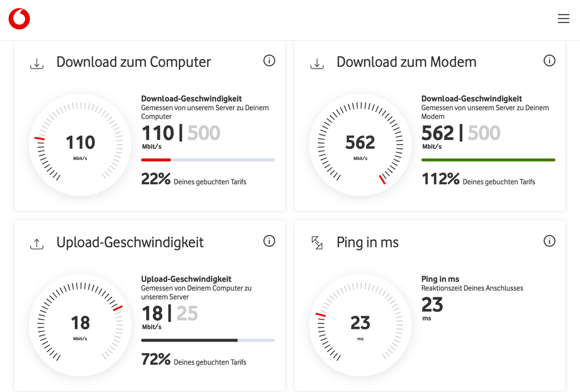This screenshot has height=392, width=580.
Task: Click the green 112% modem progress bar
Action: (x=488, y=160)
